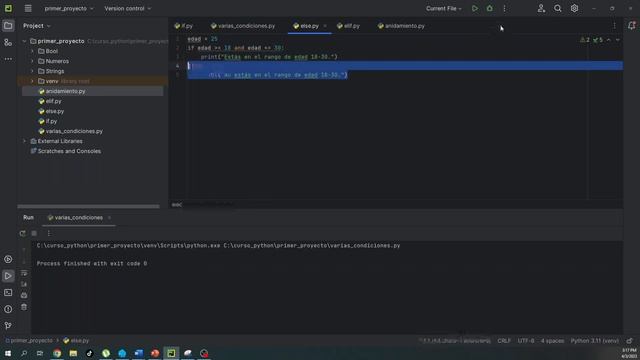This screenshot has width=640, height=360.
Task: Open Project view mode dropdown
Action: coord(37,26)
